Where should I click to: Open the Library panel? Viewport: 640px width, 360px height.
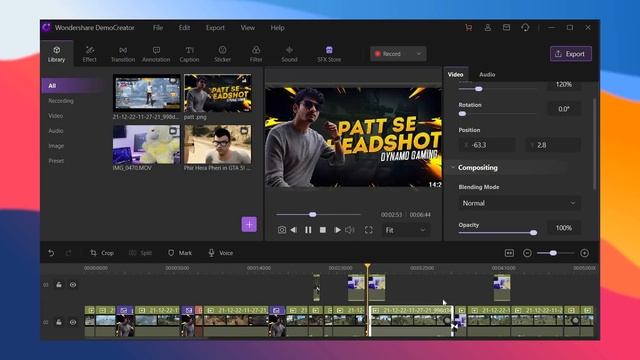click(56, 54)
